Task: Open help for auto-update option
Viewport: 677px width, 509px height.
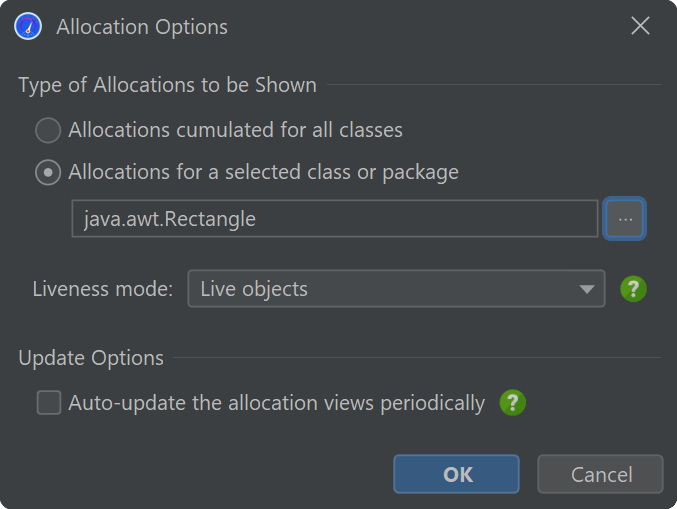Action: [512, 403]
